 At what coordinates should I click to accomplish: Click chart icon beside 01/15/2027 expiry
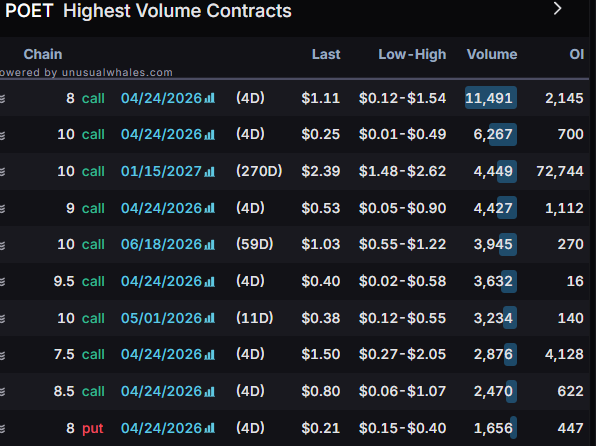click(209, 171)
